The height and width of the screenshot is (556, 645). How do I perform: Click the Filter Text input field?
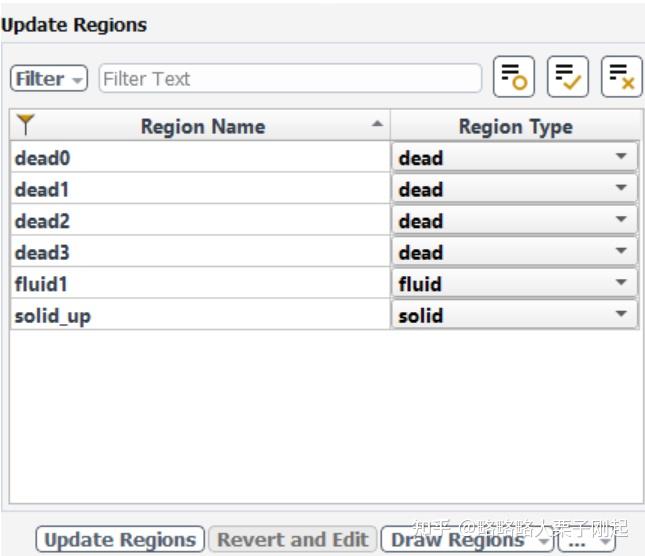point(290,78)
